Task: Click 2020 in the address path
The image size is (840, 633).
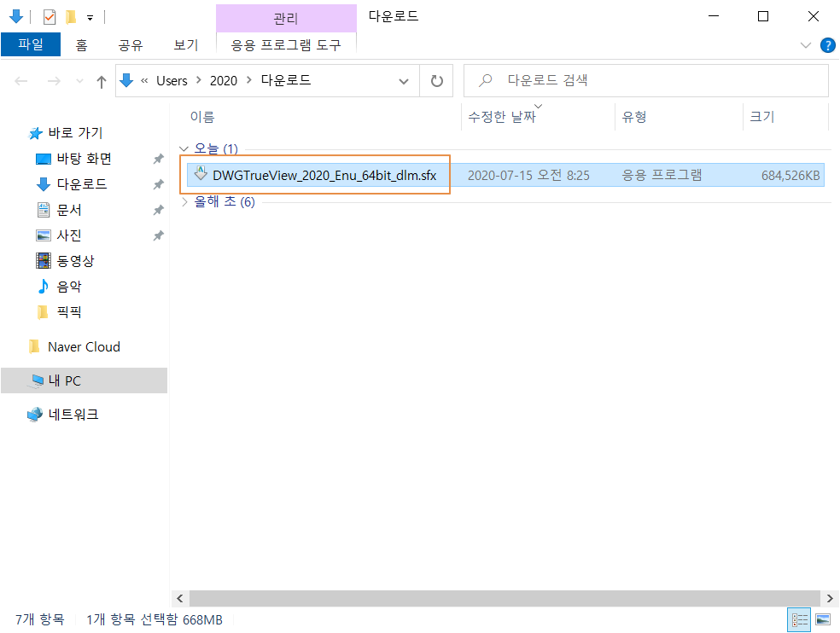Action: click(224, 81)
